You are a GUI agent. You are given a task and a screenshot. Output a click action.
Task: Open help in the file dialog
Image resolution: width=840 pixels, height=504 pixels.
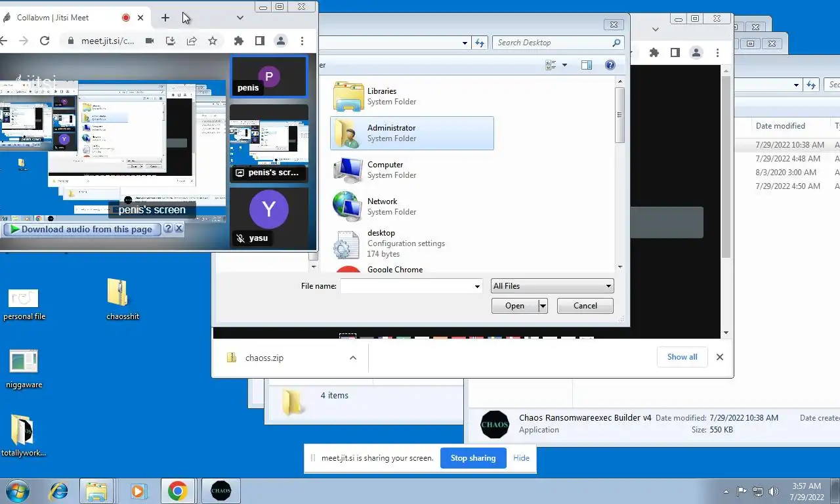[610, 65]
